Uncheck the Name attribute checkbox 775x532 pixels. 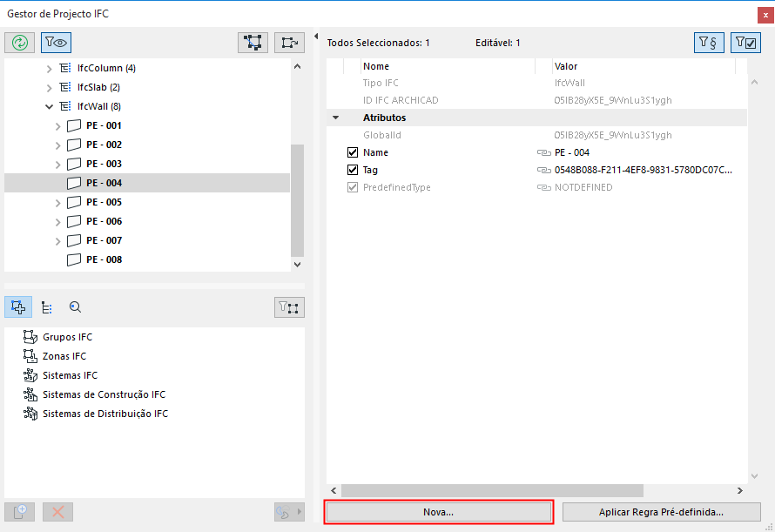coord(353,152)
